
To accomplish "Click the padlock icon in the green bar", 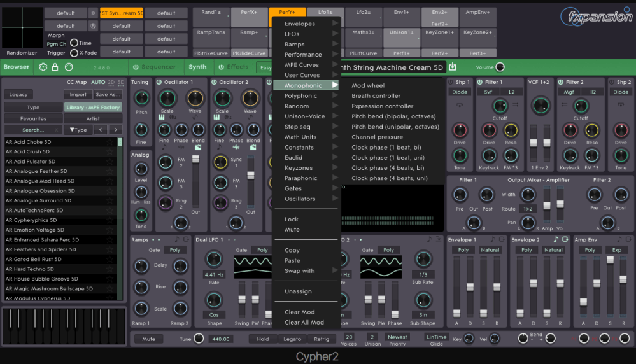I will point(56,67).
